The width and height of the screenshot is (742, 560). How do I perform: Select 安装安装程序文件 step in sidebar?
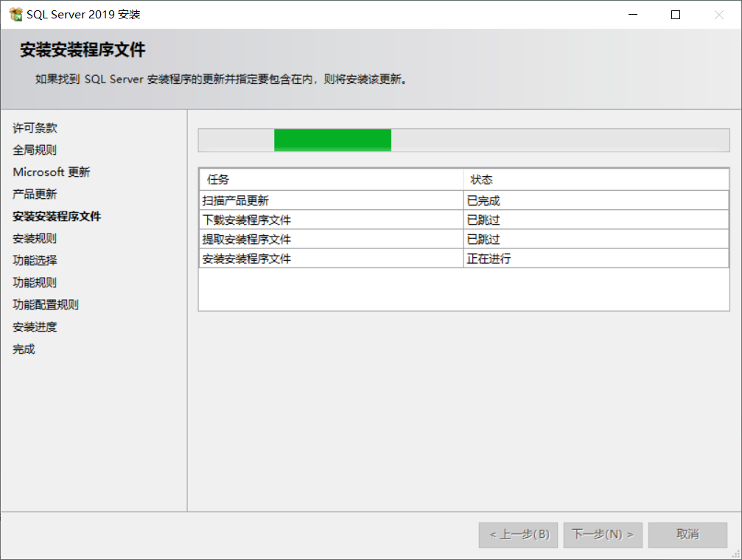57,217
